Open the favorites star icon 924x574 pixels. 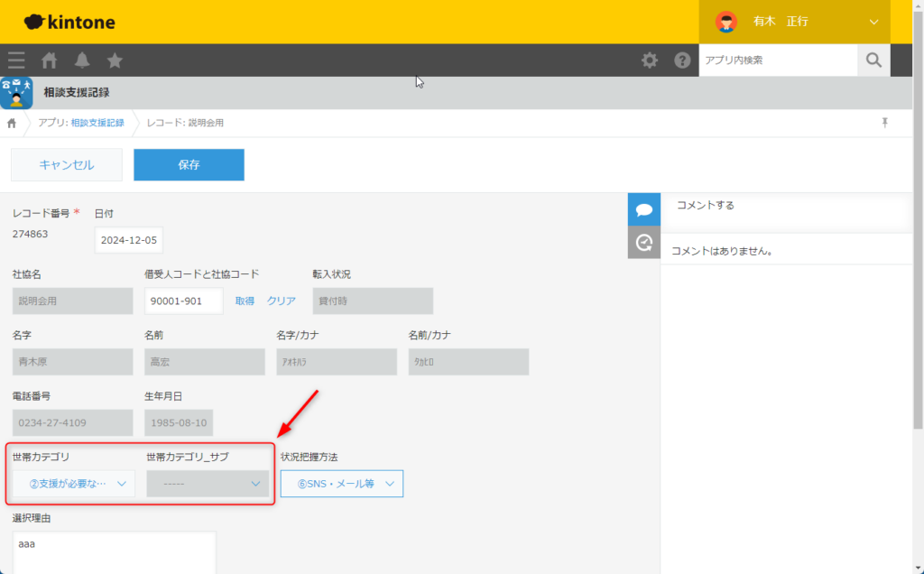point(115,60)
